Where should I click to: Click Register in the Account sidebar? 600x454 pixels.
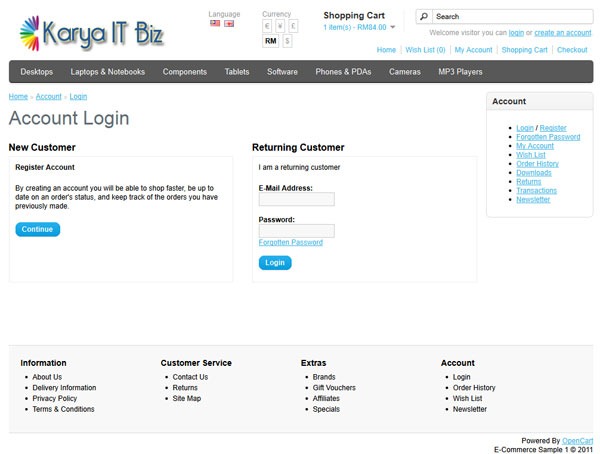553,128
